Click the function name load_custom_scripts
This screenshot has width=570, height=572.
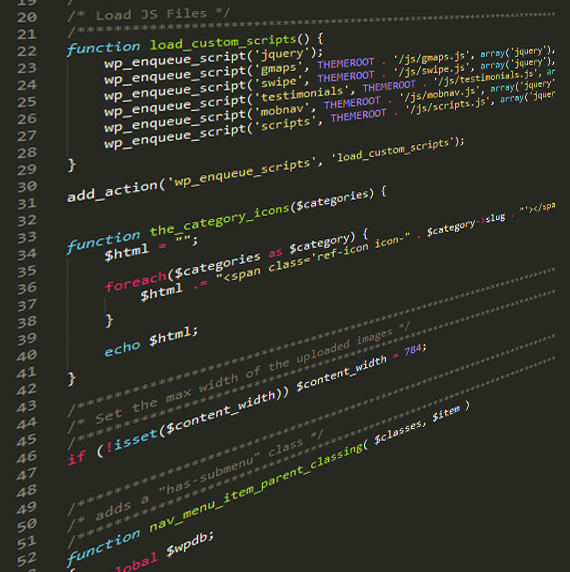(x=223, y=42)
